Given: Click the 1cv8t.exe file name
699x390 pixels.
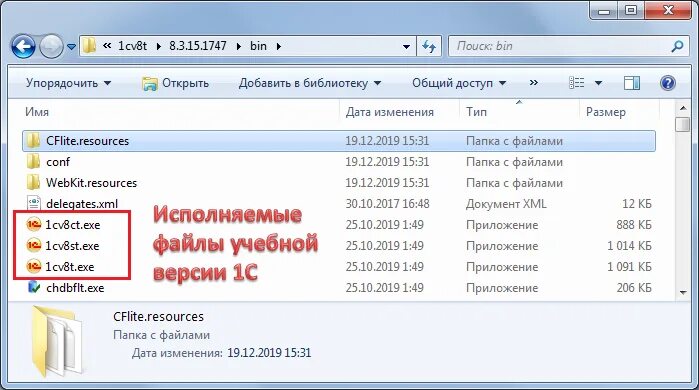Looking at the screenshot, I should [x=70, y=267].
